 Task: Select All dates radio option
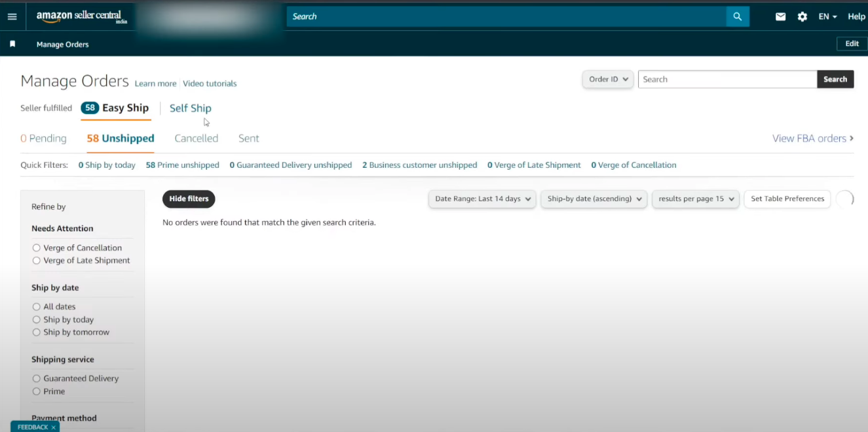click(37, 307)
